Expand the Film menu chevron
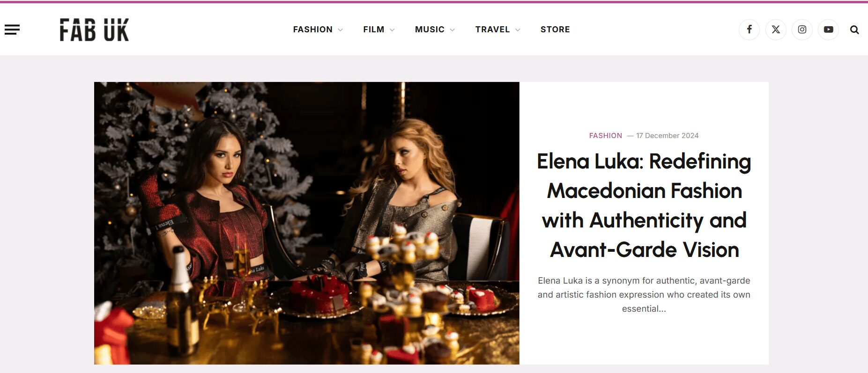Image resolution: width=868 pixels, height=373 pixels. 392,30
